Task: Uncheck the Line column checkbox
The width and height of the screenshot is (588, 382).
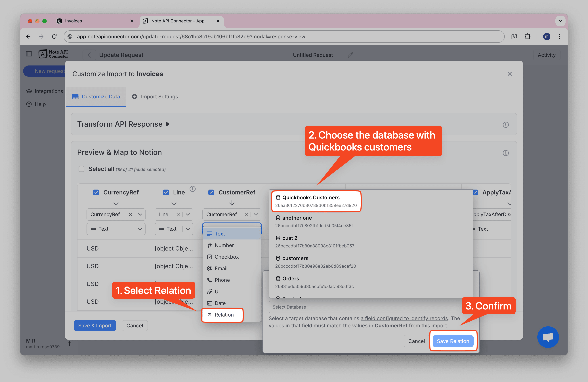Action: pos(166,192)
